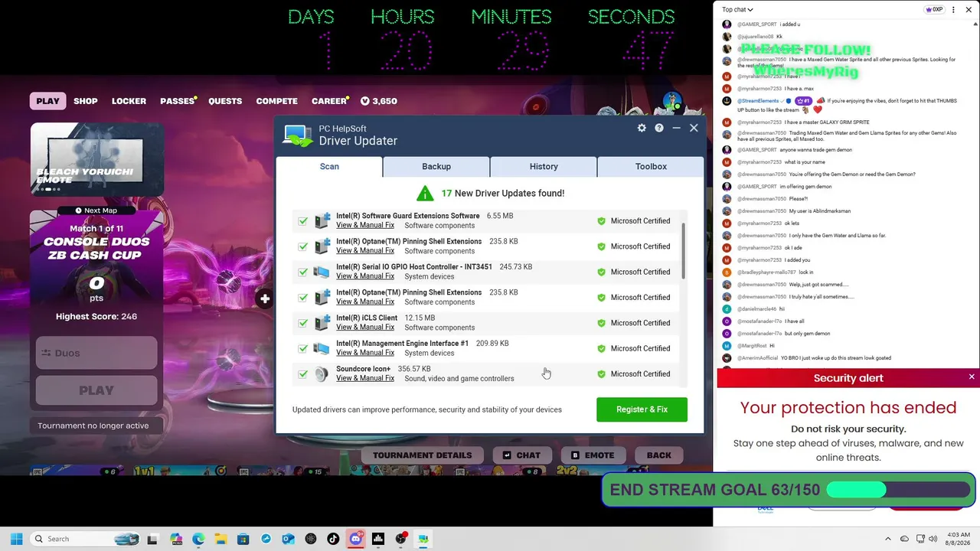Click the Microsoft Certified shield for Intel iCLS Client

[x=601, y=323]
